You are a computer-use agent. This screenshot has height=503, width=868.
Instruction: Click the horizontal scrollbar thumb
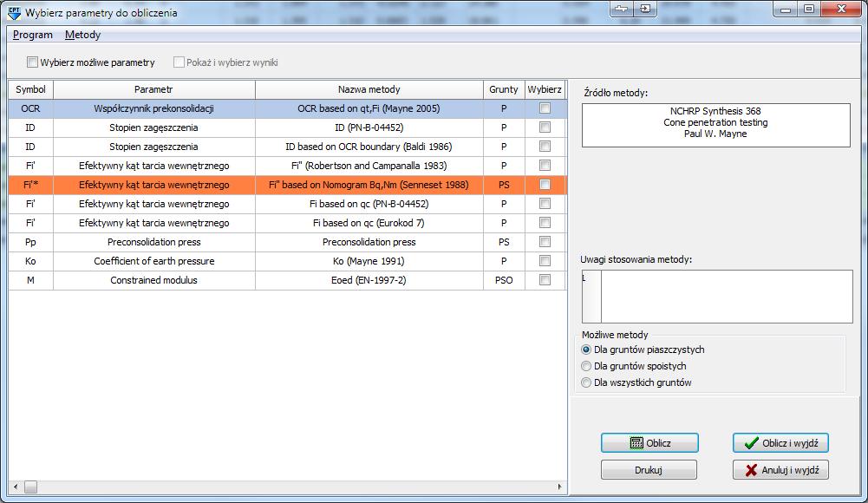point(31,487)
